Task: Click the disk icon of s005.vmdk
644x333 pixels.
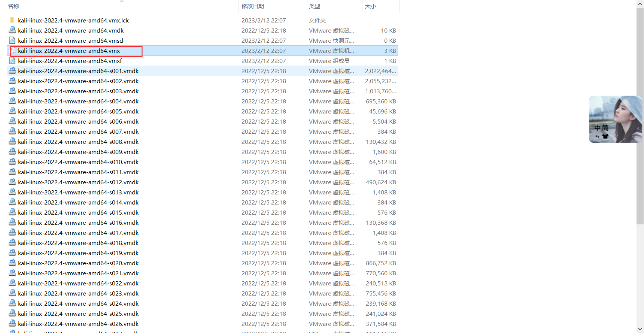Action: coord(12,111)
